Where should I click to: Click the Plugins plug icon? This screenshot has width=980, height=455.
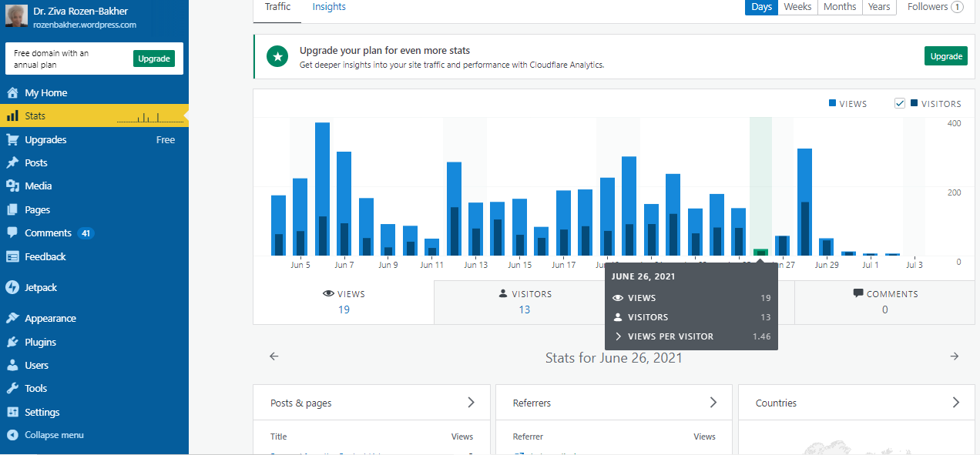(x=12, y=342)
